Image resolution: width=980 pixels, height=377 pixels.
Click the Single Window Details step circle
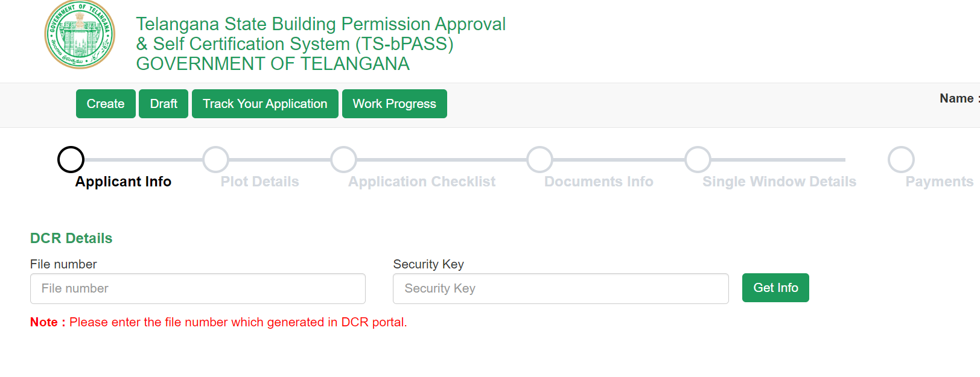tap(698, 160)
